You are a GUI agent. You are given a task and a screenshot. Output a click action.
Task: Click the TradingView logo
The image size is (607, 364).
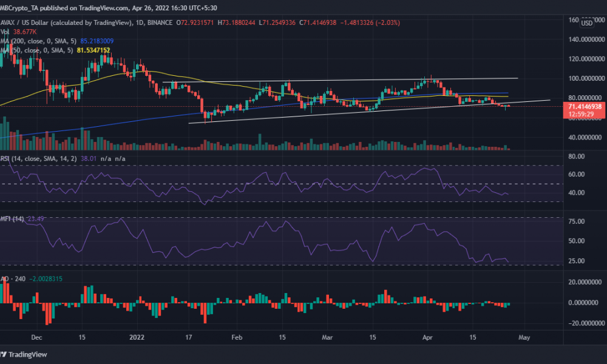(23, 354)
